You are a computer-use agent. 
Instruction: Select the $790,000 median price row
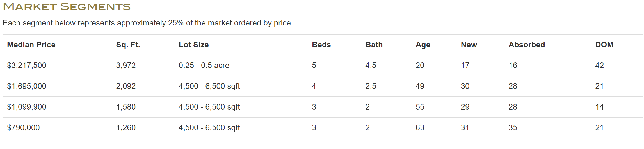point(23,128)
